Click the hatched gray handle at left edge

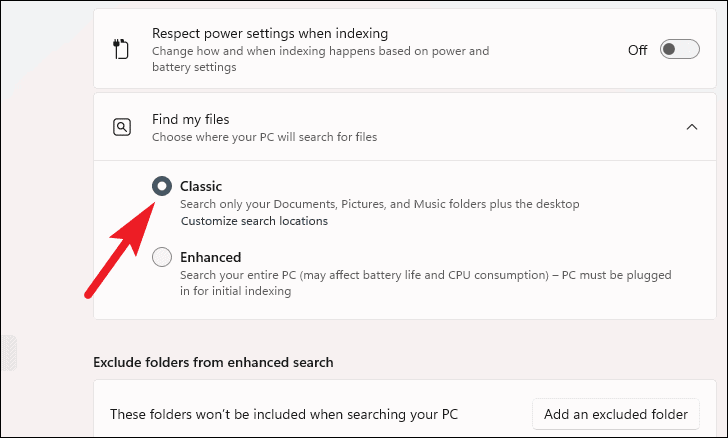(x=9, y=353)
